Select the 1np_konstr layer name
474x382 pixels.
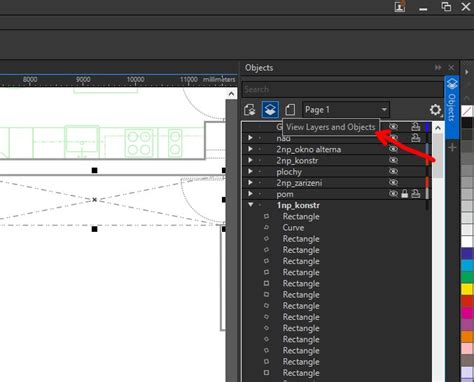298,205
